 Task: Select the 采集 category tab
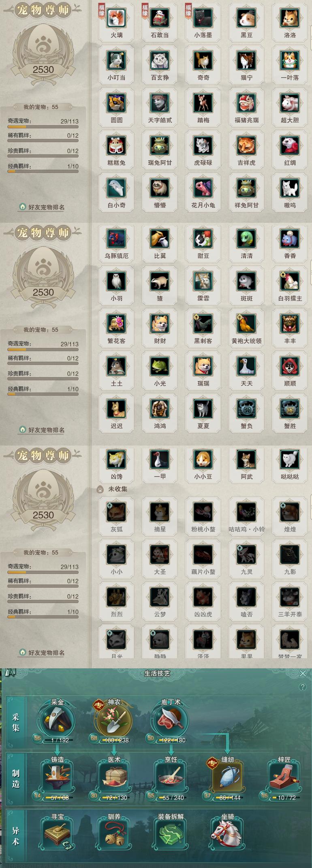tap(16, 723)
